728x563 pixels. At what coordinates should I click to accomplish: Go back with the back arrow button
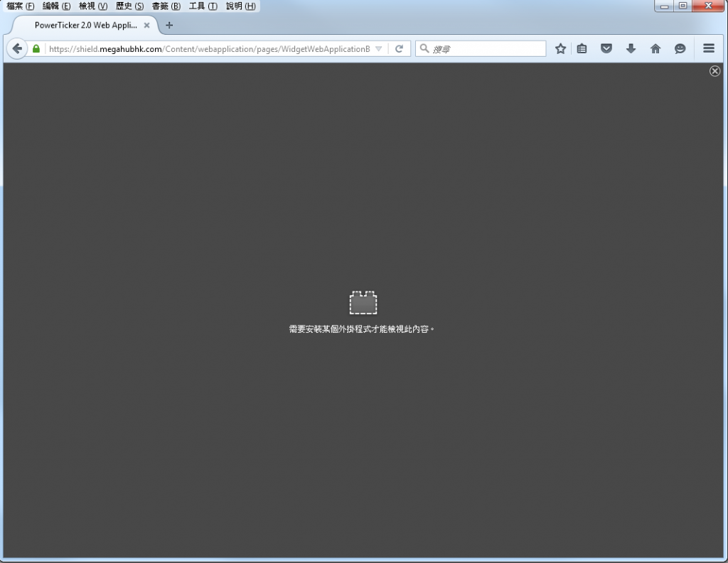[x=17, y=49]
